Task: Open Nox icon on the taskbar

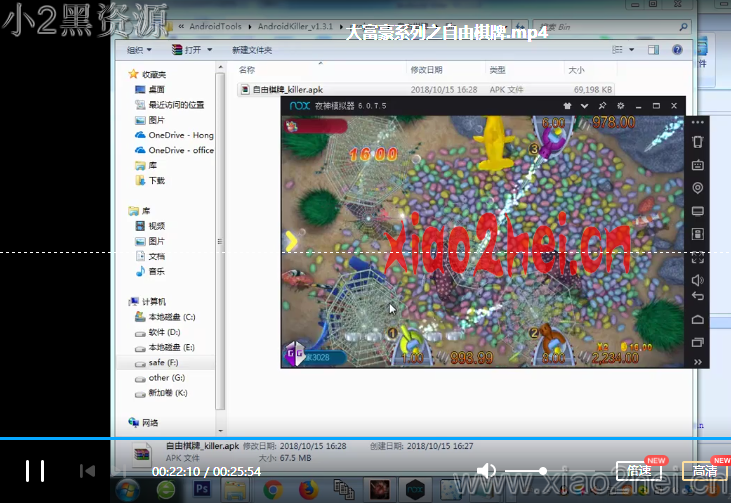Action: coord(415,490)
